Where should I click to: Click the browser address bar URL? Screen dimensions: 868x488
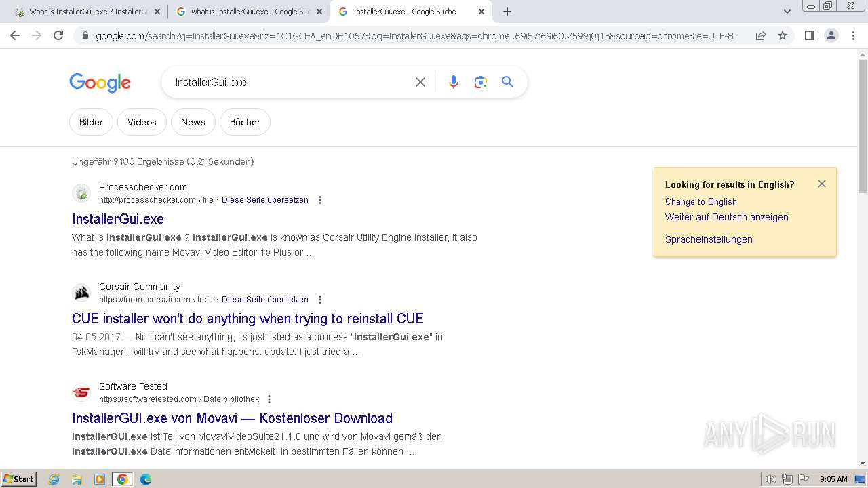point(414,35)
